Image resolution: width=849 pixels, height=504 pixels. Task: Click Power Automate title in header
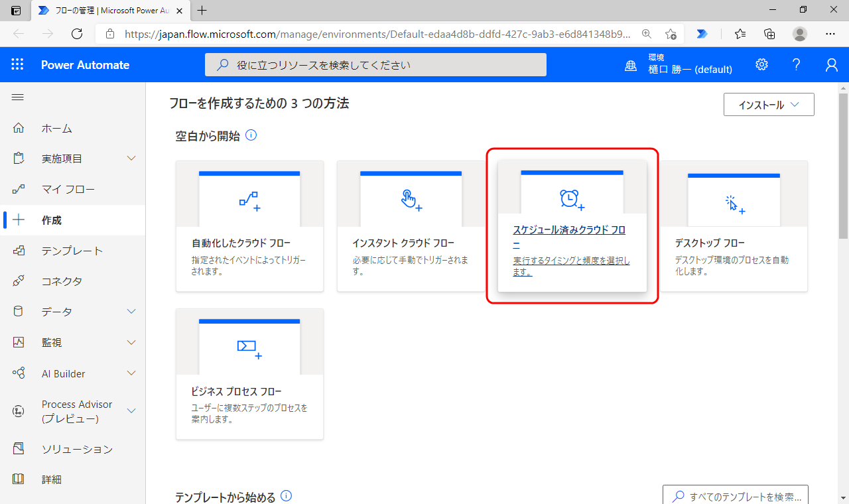tap(85, 64)
